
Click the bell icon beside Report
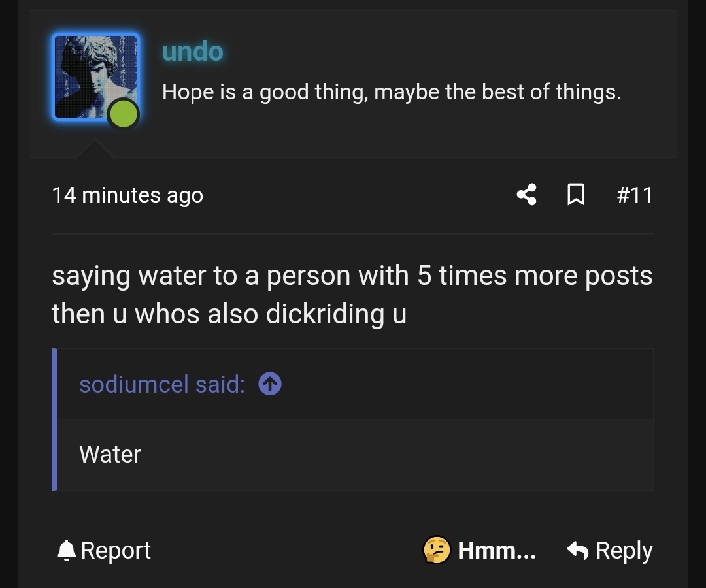pos(65,550)
